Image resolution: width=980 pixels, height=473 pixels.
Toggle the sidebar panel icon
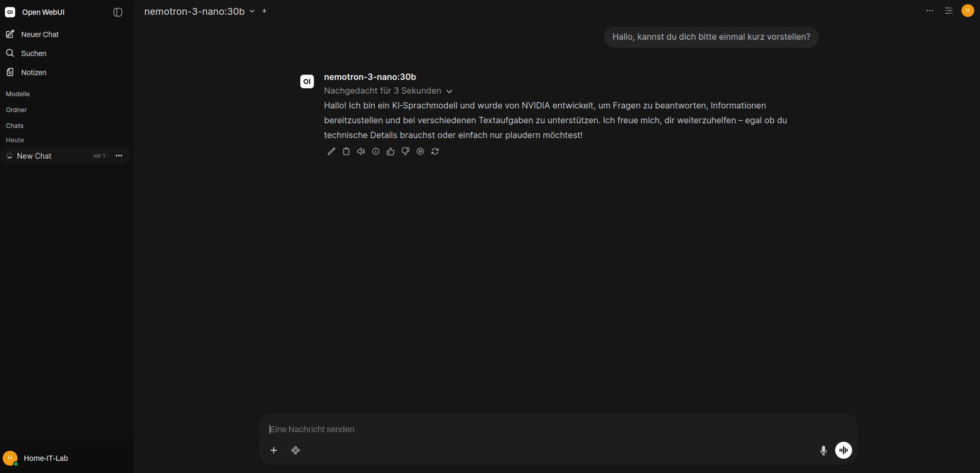pyautogui.click(x=118, y=12)
